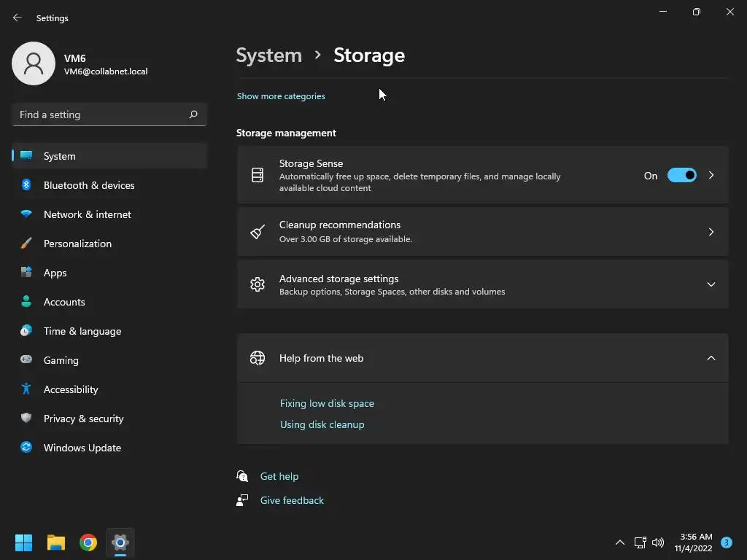Image resolution: width=747 pixels, height=560 pixels.
Task: Open Storage Sense details arrow
Action: (x=711, y=176)
